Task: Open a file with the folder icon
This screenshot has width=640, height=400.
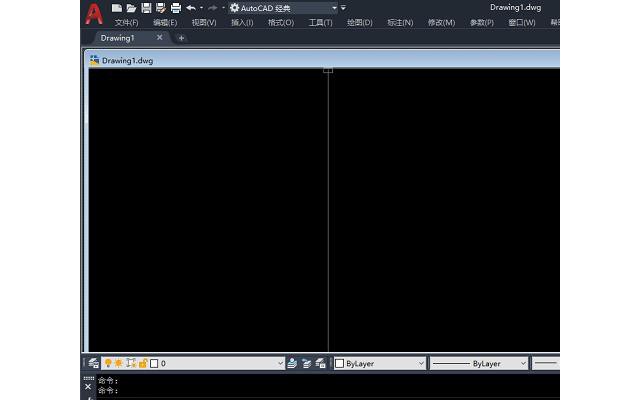Action: (x=131, y=8)
